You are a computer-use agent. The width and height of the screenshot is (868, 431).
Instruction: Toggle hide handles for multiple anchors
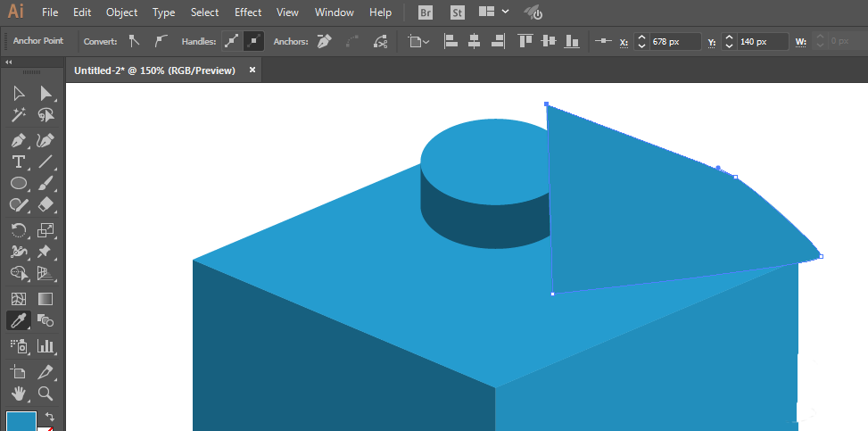[253, 41]
